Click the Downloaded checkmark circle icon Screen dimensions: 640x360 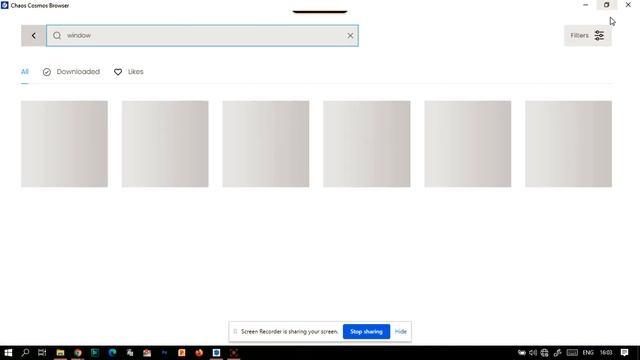pyautogui.click(x=47, y=72)
